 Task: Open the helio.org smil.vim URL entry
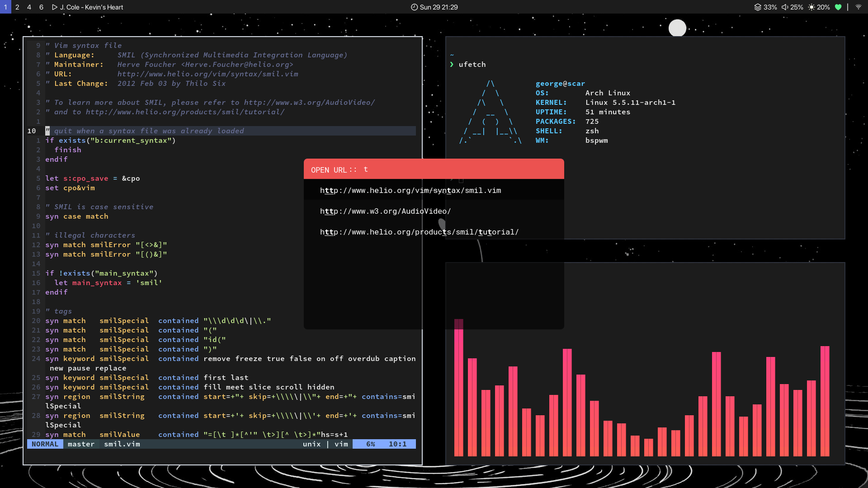point(434,190)
